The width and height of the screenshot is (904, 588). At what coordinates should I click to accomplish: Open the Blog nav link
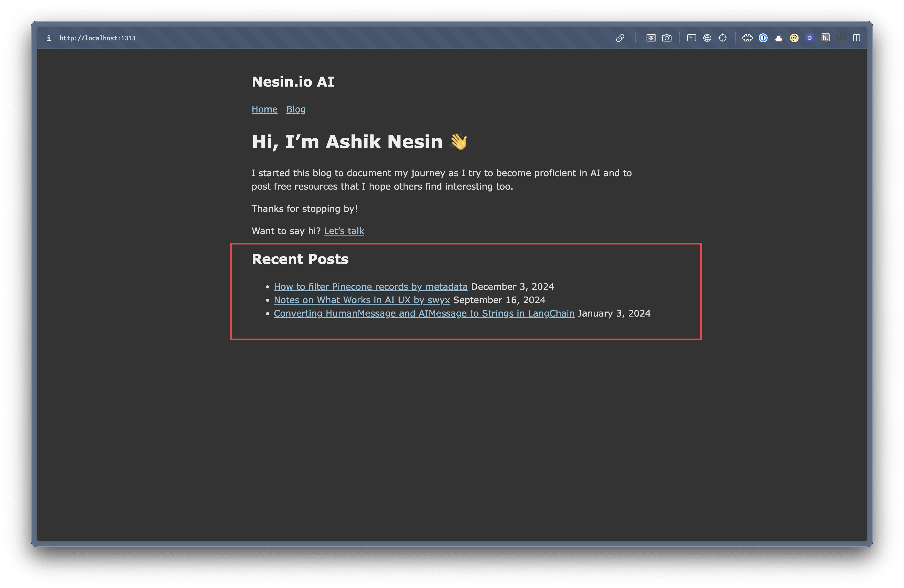(296, 109)
